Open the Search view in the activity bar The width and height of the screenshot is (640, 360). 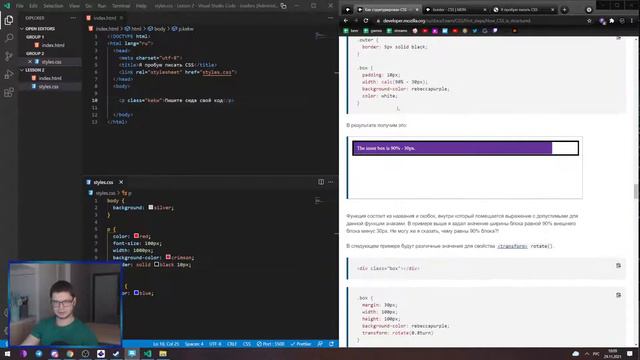coord(9,38)
